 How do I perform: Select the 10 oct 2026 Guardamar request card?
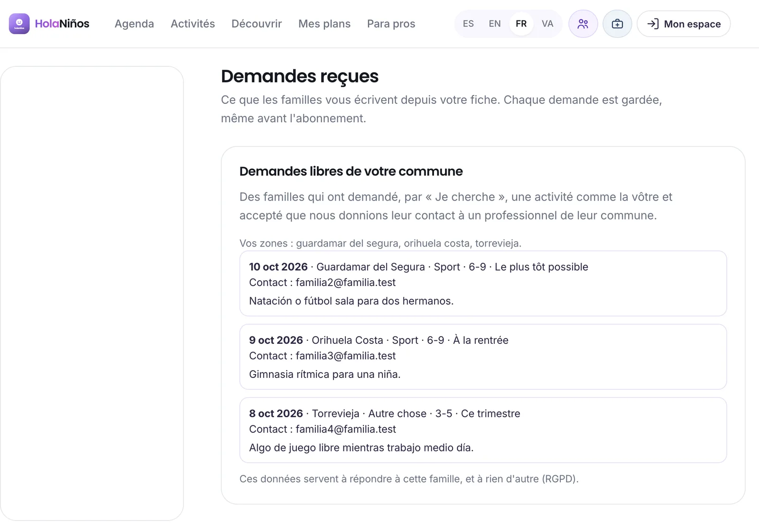[x=483, y=284]
